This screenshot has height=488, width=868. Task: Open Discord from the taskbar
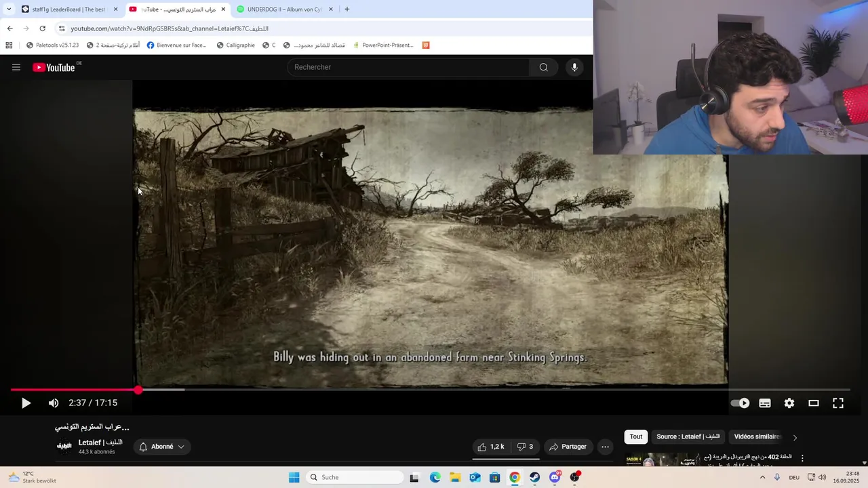click(x=555, y=478)
